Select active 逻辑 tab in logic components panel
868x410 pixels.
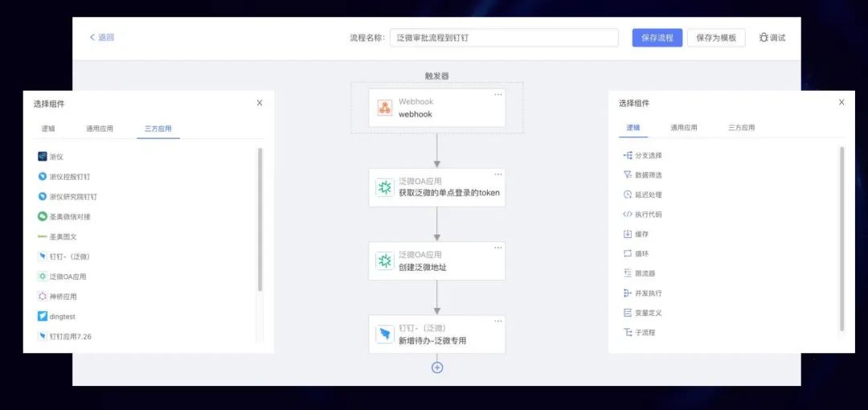coord(633,128)
